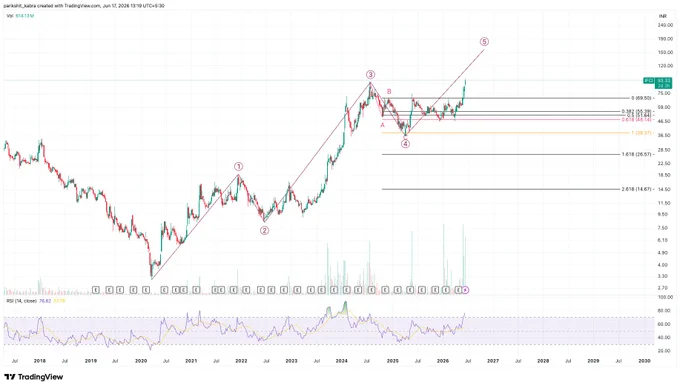Click the pink 0.618 (48.14) Fibonacci label
This screenshot has height=388, width=680.
pos(636,120)
